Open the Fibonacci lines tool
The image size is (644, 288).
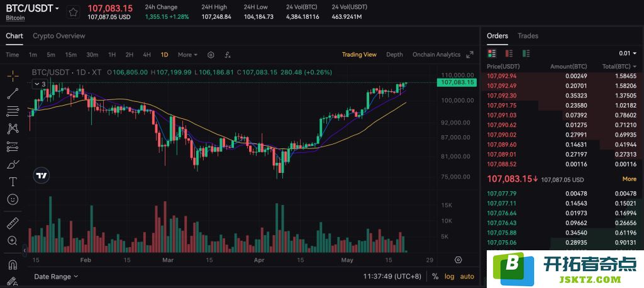coord(13,111)
